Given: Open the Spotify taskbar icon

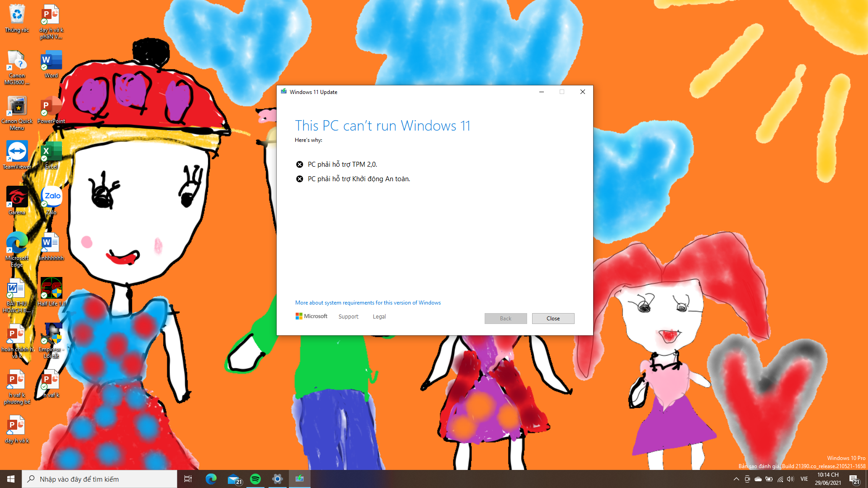Looking at the screenshot, I should tap(255, 479).
